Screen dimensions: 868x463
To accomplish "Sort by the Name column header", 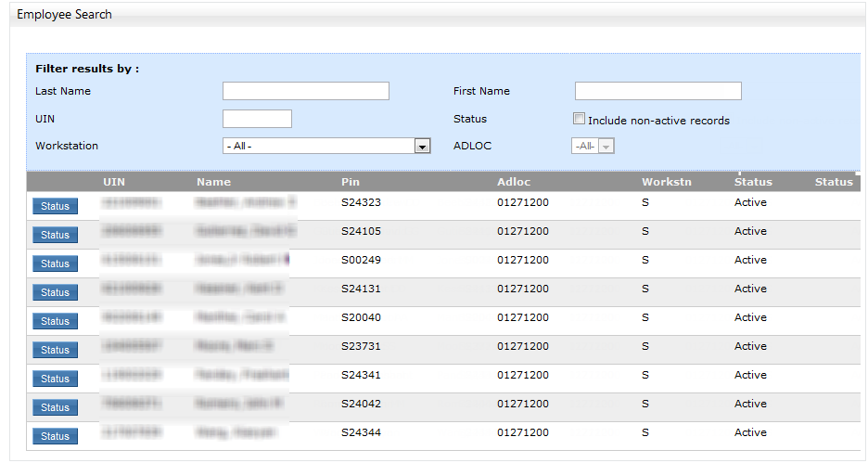I will point(213,182).
